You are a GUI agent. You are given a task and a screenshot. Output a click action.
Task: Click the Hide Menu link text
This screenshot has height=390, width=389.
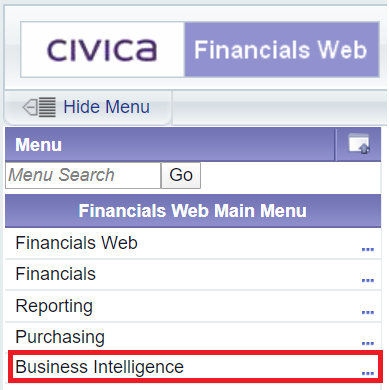(x=107, y=107)
